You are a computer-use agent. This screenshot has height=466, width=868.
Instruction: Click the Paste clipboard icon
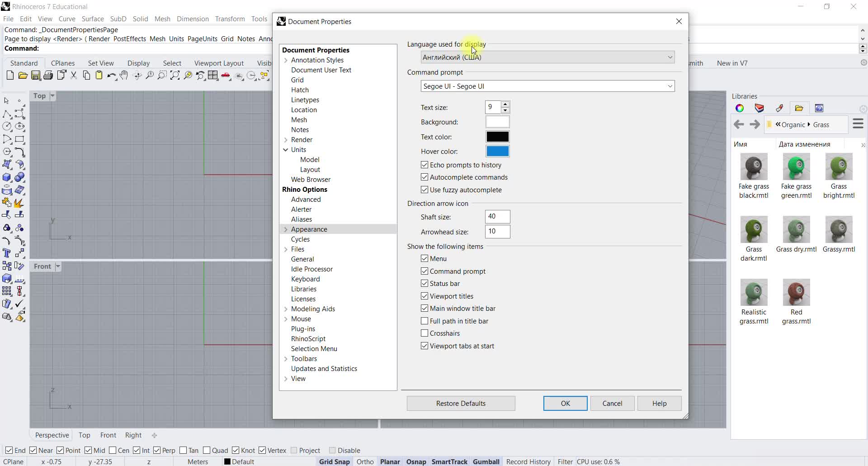tap(99, 76)
